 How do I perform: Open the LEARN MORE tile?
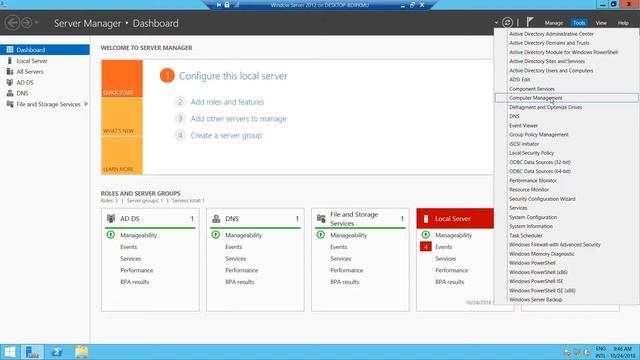click(x=122, y=156)
